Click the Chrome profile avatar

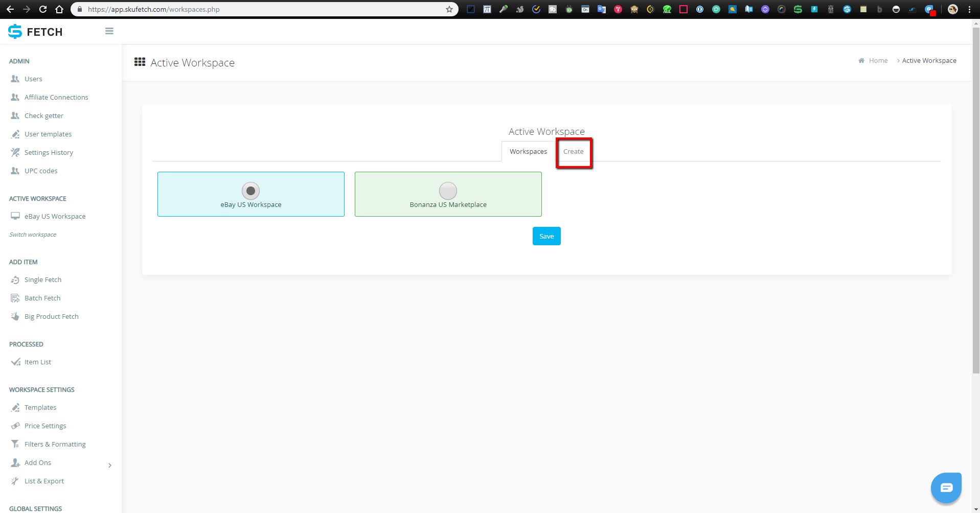tap(953, 9)
